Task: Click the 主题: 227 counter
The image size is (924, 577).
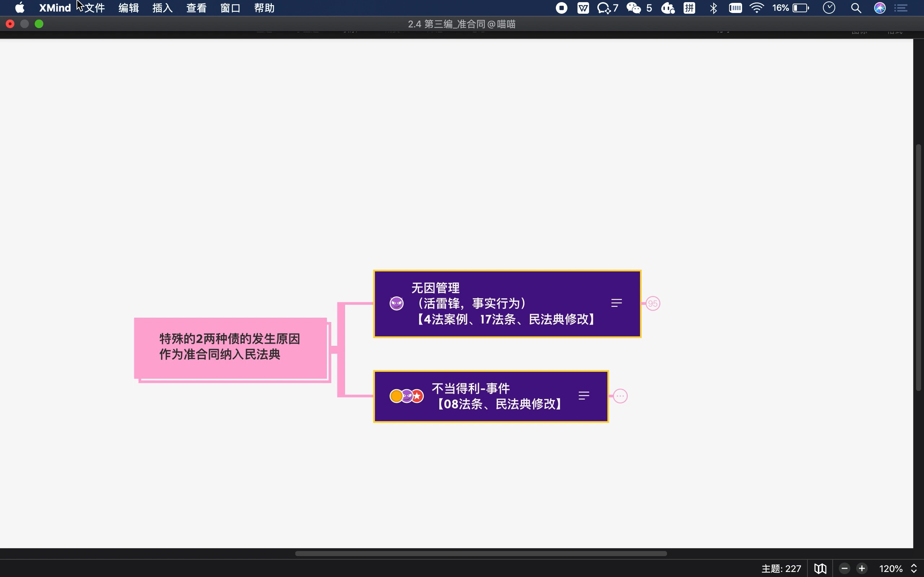Action: (781, 568)
